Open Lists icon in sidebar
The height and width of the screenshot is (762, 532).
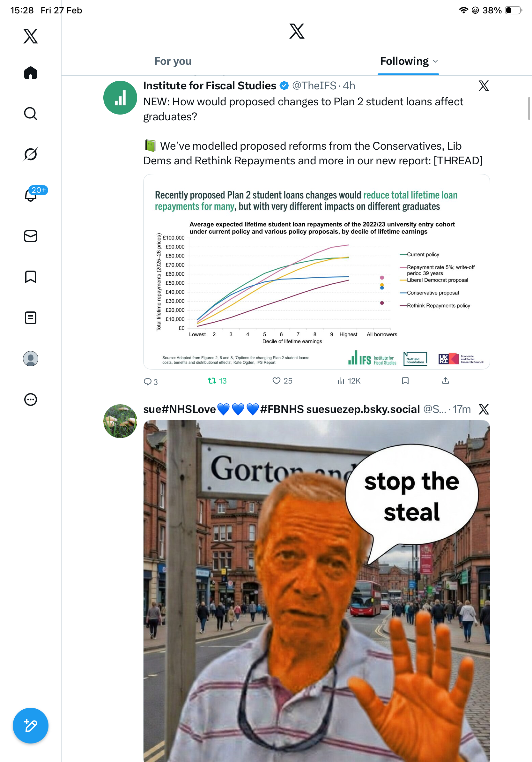coord(31,317)
